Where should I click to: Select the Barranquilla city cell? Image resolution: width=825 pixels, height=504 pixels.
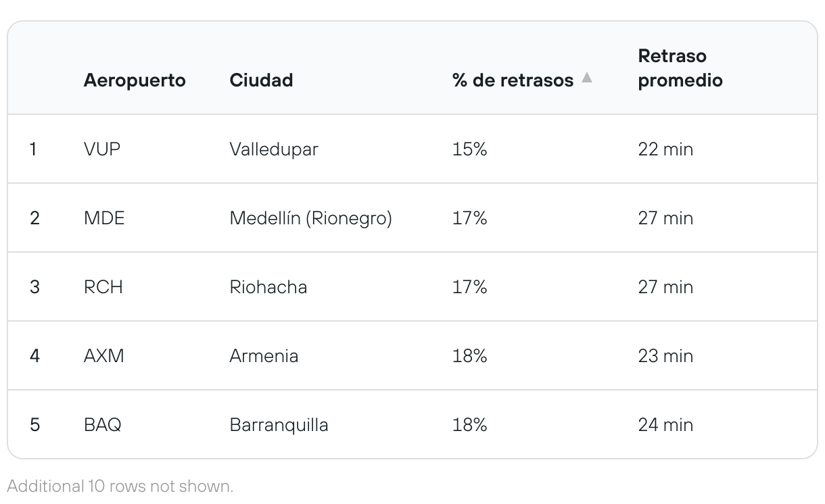coord(279,425)
